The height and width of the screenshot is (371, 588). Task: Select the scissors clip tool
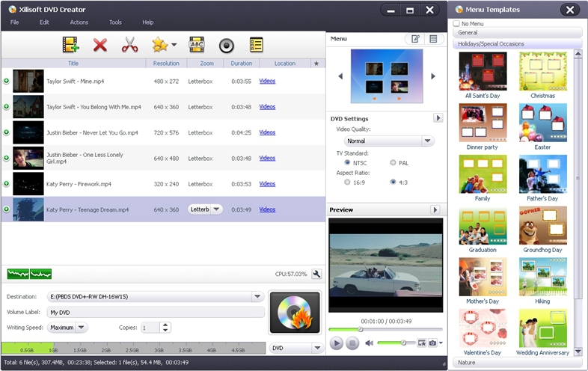point(129,45)
